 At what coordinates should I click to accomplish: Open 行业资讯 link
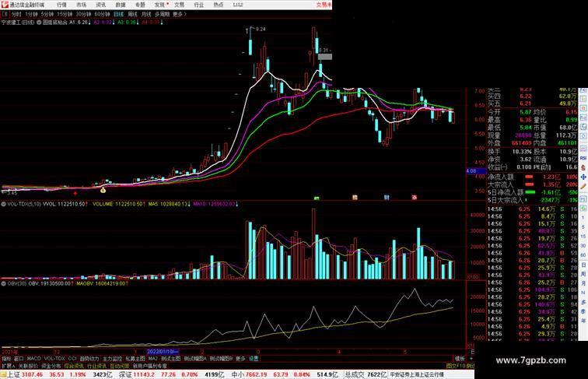tap(96, 366)
